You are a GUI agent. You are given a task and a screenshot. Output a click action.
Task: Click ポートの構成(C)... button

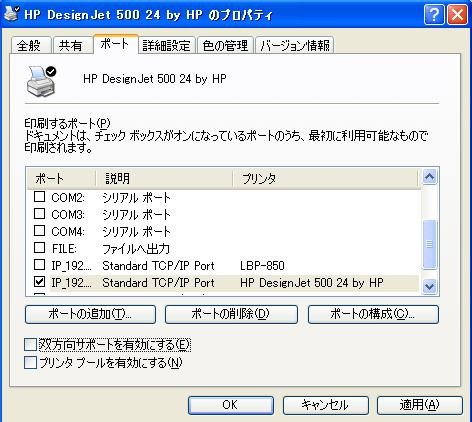[x=373, y=314]
